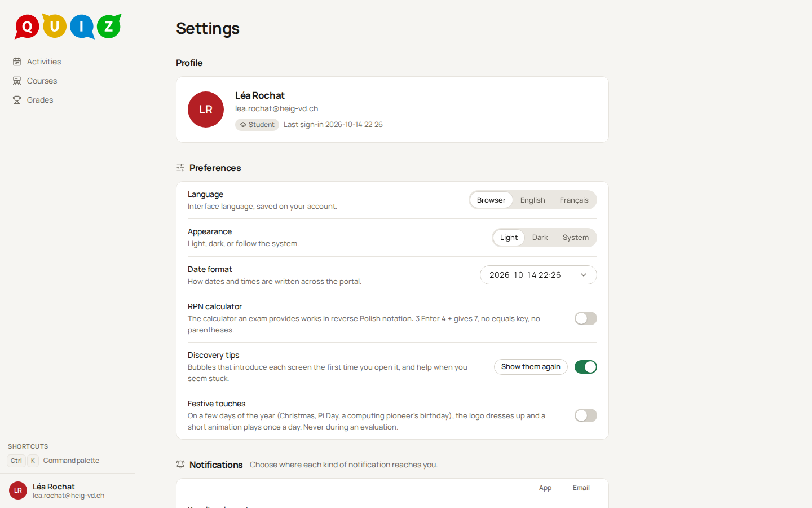Click the Student badge graduation cap icon
The width and height of the screenshot is (812, 508).
point(243,125)
